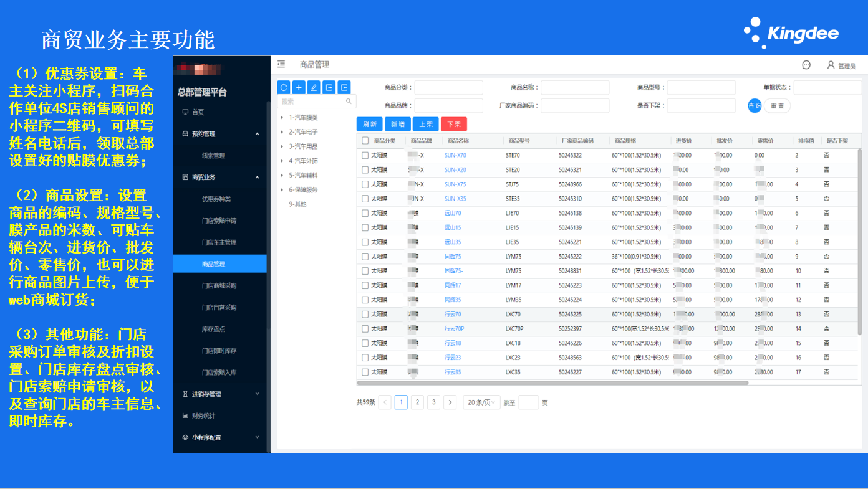Select 库存盘点 from the sidebar
868x489 pixels.
tap(213, 329)
